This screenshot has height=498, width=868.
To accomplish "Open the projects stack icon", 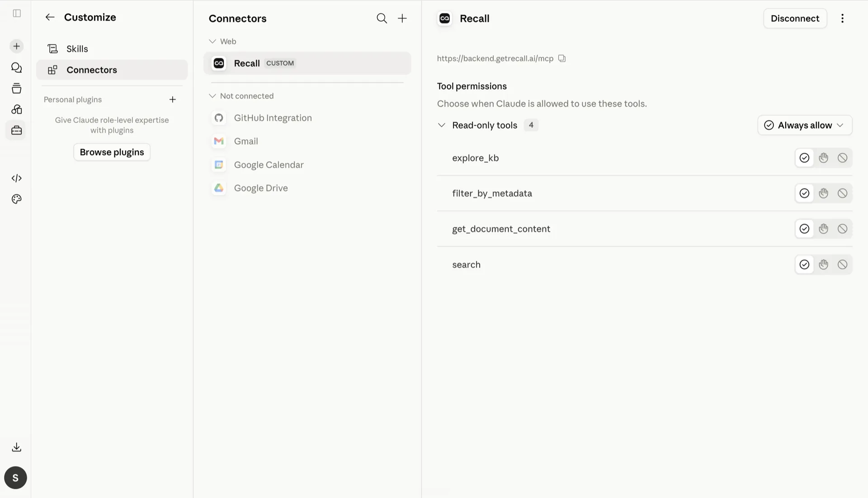I will [16, 89].
